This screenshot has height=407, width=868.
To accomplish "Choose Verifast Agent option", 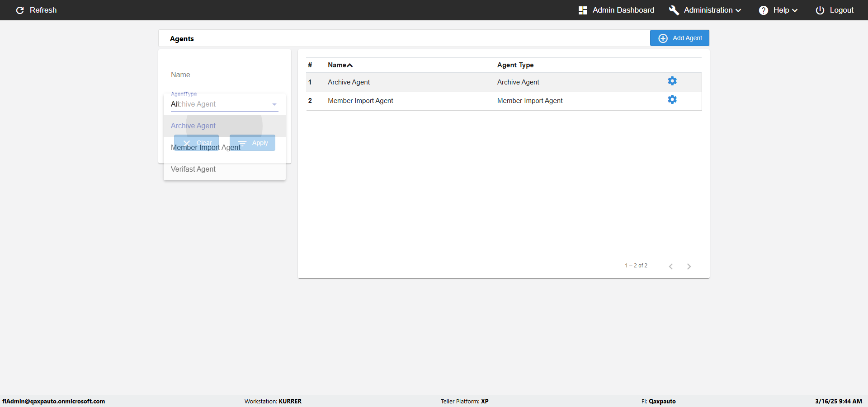I will click(x=225, y=169).
